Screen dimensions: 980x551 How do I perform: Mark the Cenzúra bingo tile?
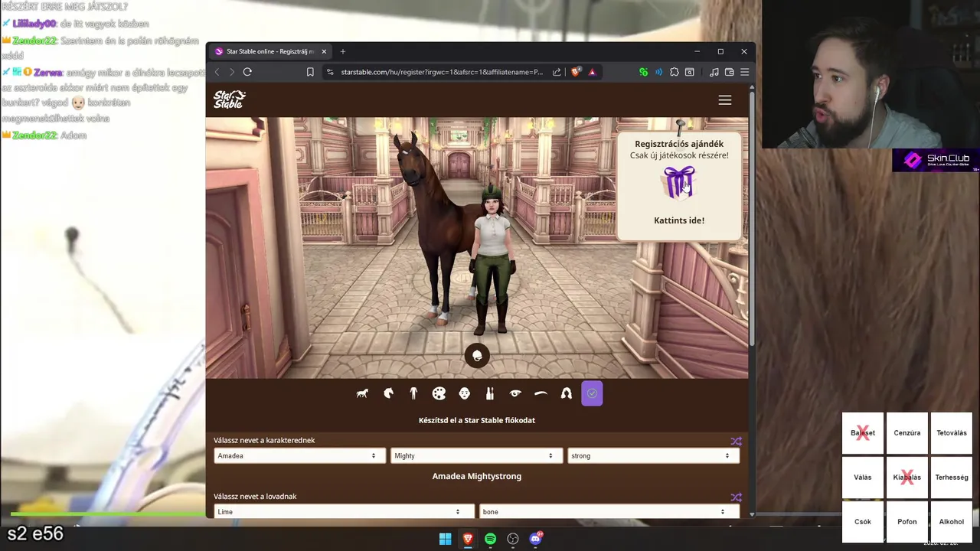907,433
